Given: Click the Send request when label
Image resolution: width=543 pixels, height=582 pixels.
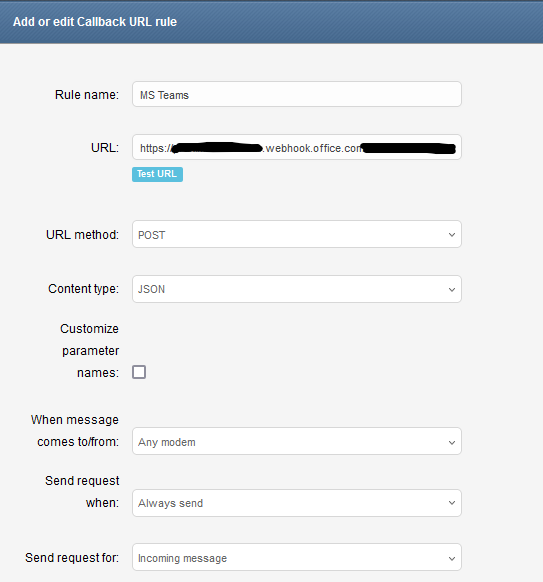Looking at the screenshot, I should 82,492.
